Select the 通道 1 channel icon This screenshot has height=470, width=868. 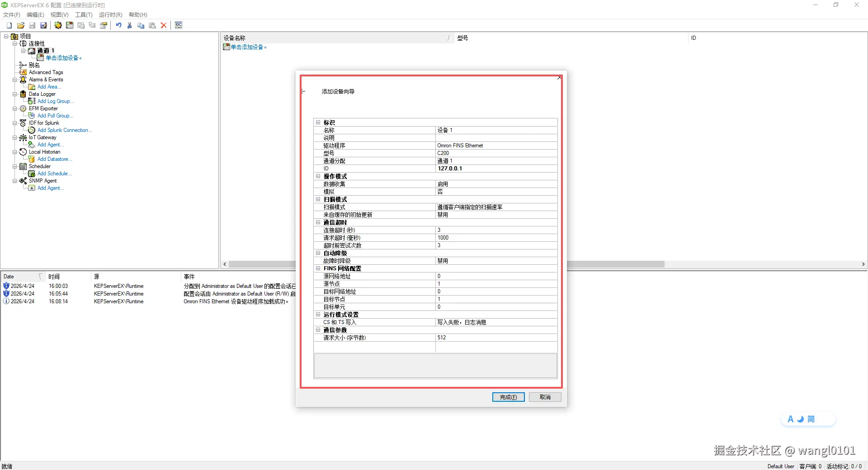[x=32, y=51]
